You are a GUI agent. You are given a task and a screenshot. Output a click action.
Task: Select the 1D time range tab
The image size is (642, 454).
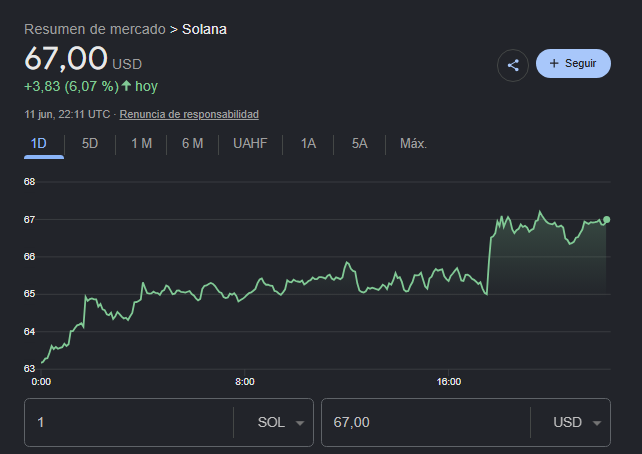coord(39,144)
